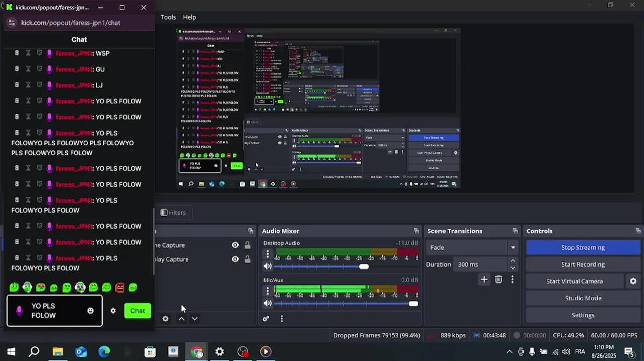Open Desktop Audio three-dot options
This screenshot has width=644, height=361.
[267, 254]
